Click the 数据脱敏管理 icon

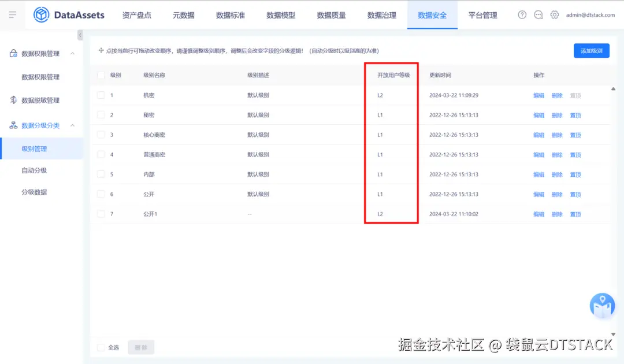pos(13,100)
